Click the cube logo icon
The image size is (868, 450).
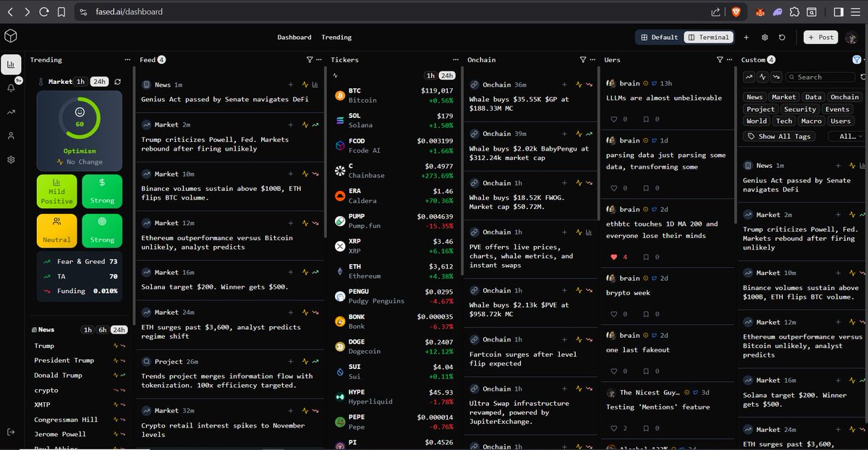(10, 36)
